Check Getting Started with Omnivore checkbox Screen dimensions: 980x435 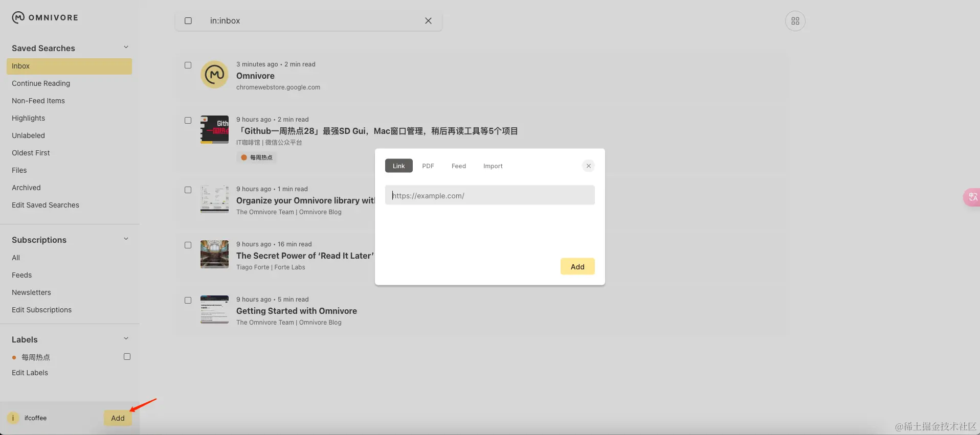188,301
